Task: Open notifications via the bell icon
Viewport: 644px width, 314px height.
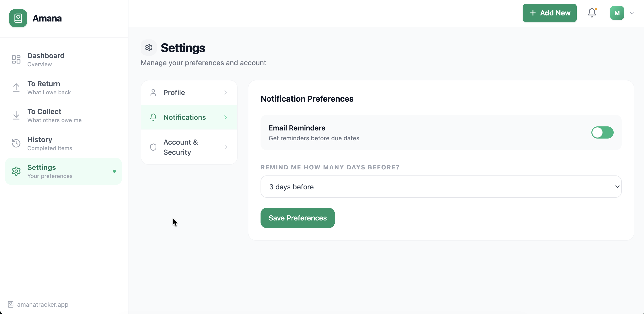Action: pos(592,13)
